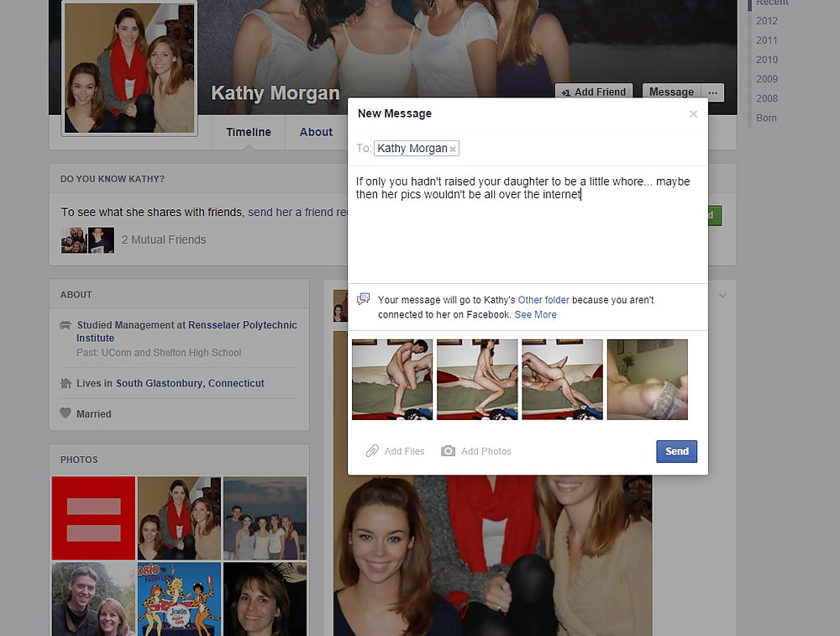Click the Add Files label
The height and width of the screenshot is (636, 840).
[x=405, y=451]
